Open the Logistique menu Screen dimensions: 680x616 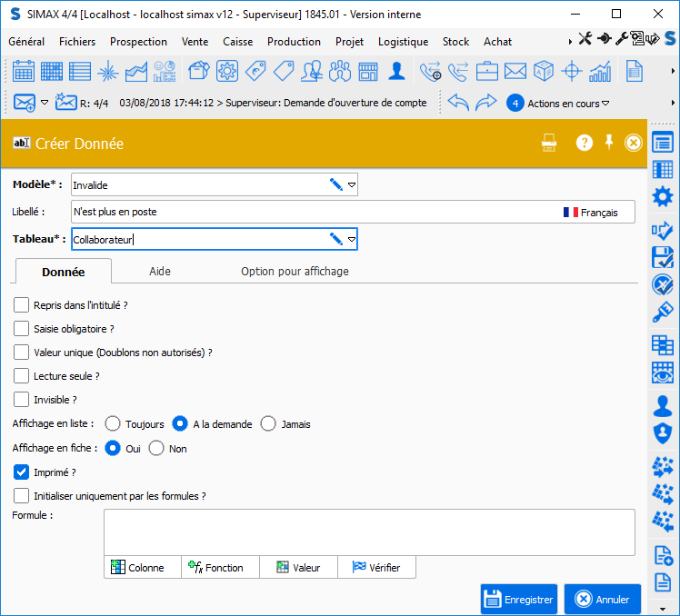403,42
